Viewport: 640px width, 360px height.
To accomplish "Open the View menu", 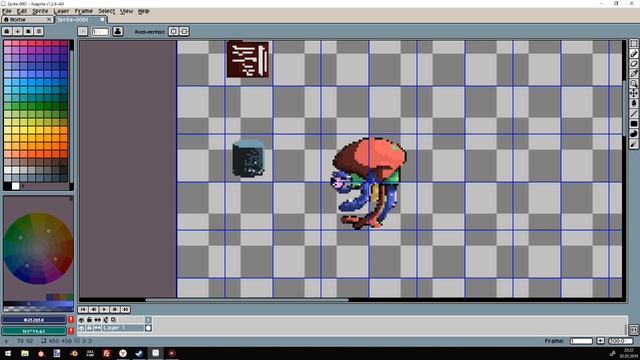I will click(x=126, y=11).
